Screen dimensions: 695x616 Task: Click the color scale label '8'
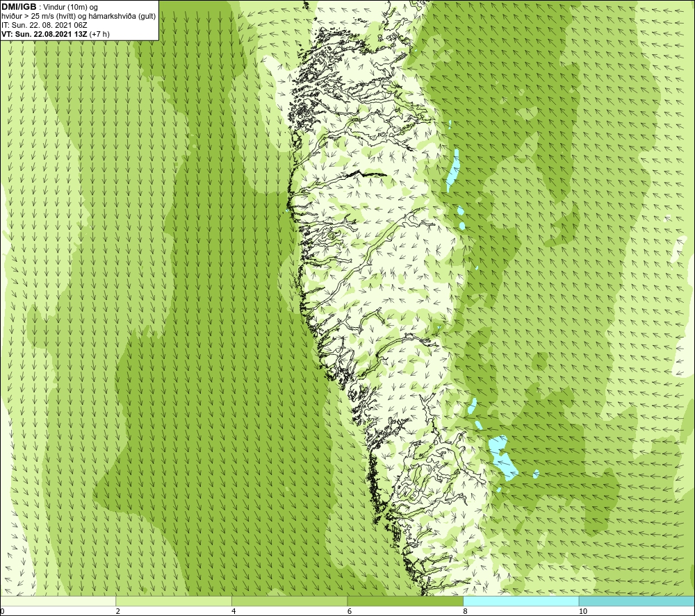[x=466, y=612]
